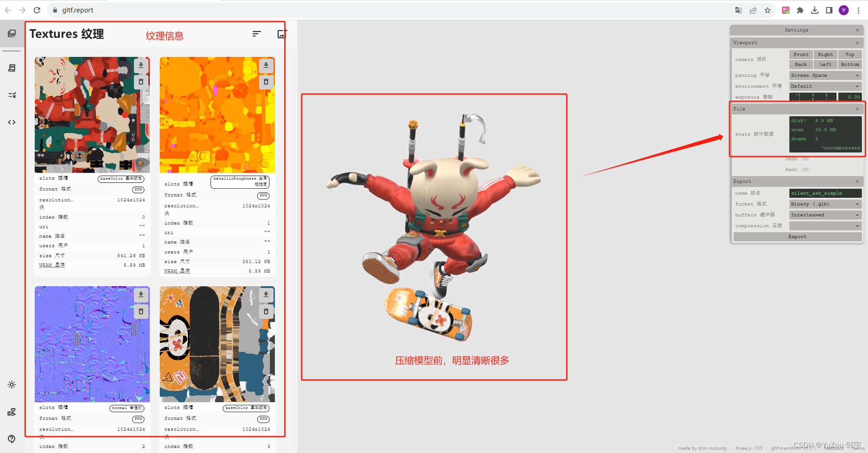The height and width of the screenshot is (453, 868).
Task: Open the export format Binary (.glb) dropdown
Action: pyautogui.click(x=825, y=204)
